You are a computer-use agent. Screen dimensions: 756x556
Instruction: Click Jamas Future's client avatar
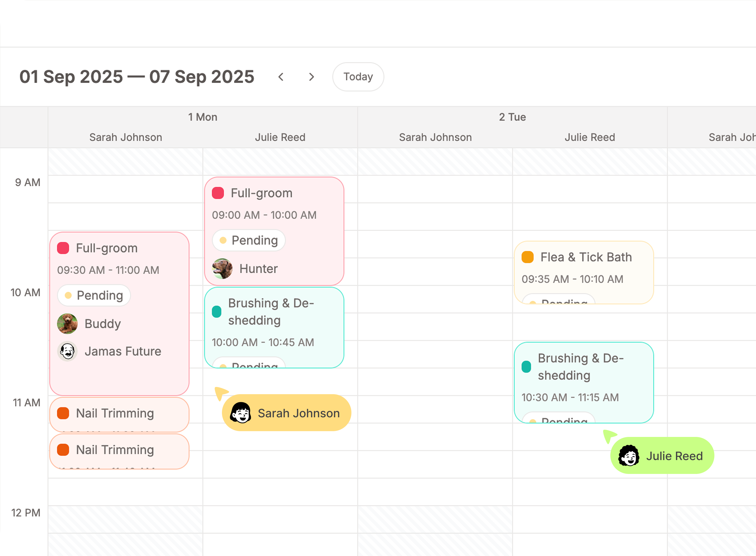pyautogui.click(x=67, y=351)
